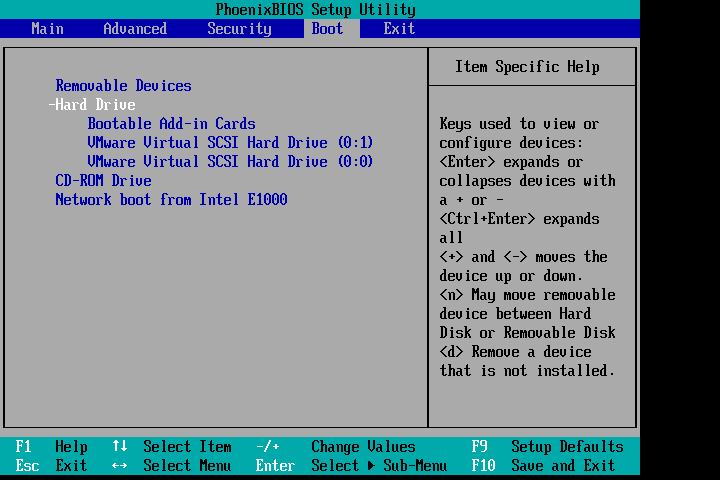Select Bootable Add-in Cards entry
Screen dimensions: 720x480
click(171, 124)
